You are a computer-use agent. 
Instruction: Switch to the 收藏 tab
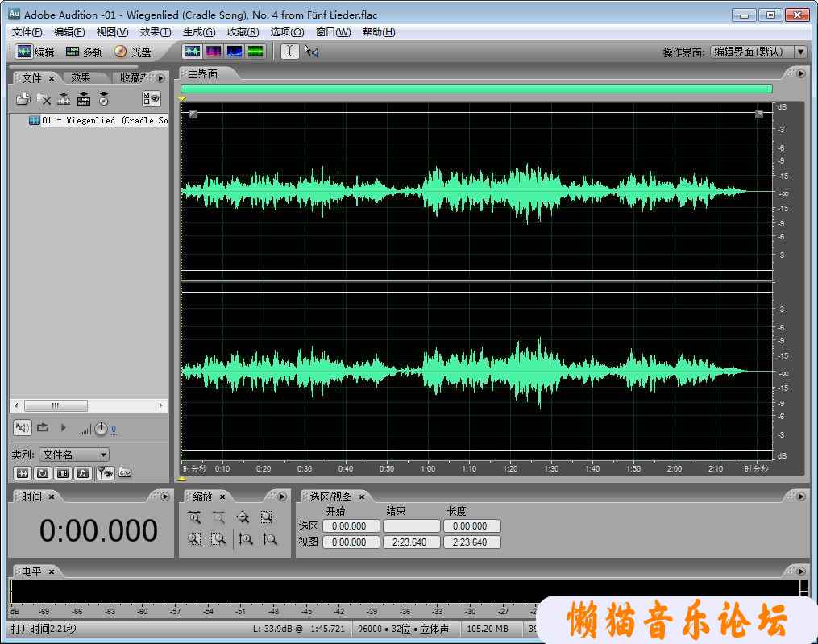(x=133, y=77)
